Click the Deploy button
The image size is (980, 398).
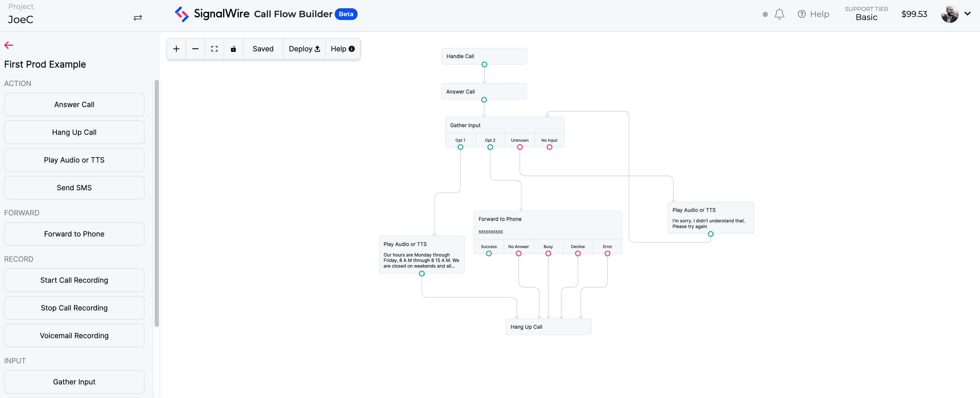(304, 49)
